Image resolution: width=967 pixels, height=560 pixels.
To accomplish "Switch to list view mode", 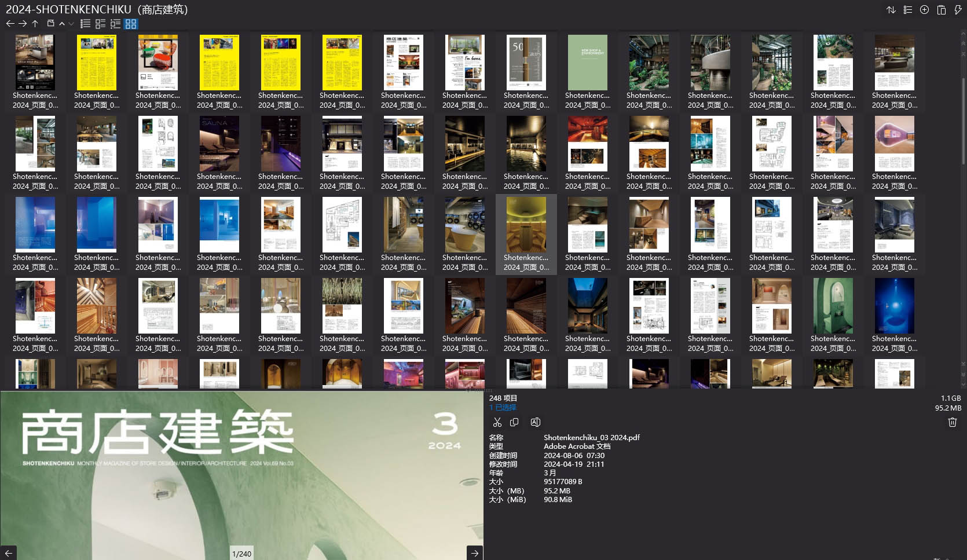I will click(85, 24).
